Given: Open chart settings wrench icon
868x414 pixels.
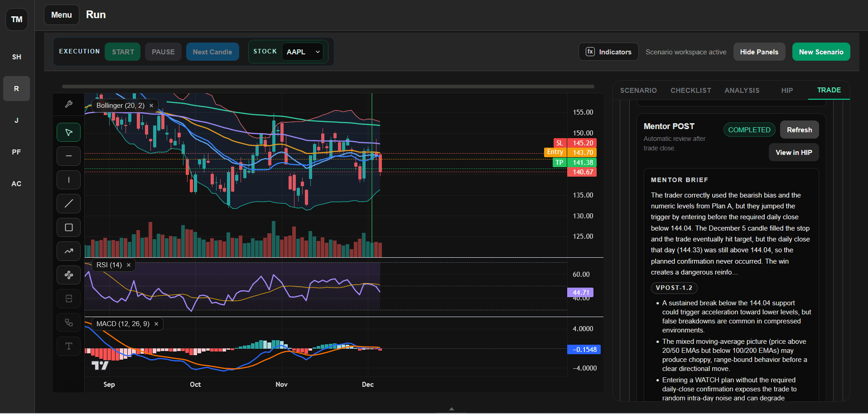Looking at the screenshot, I should point(69,104).
